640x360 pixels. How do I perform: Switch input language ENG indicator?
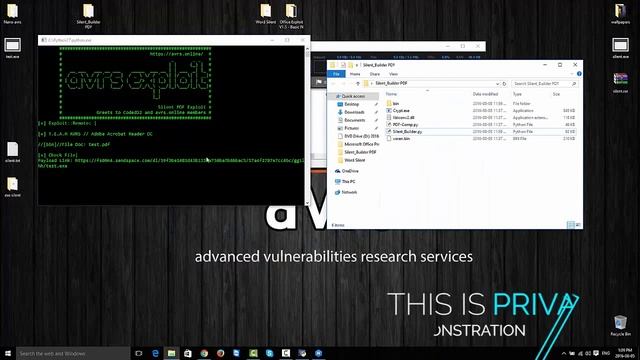pyautogui.click(x=606, y=353)
